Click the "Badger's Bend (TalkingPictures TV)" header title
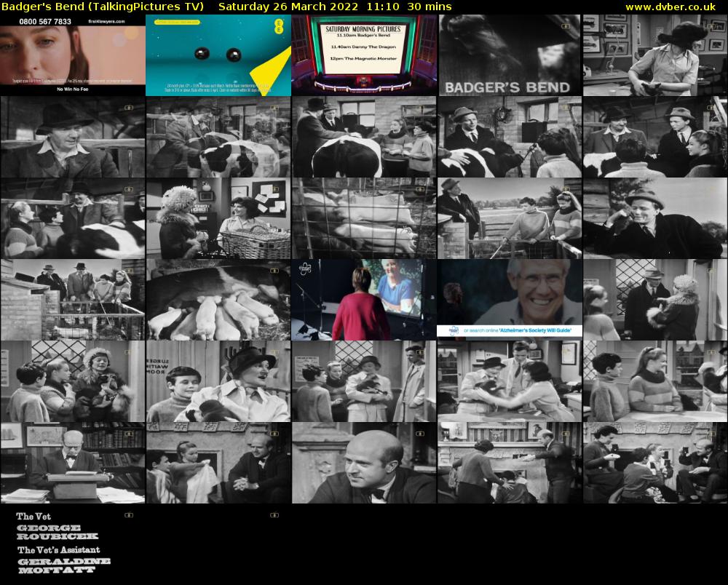Image resolution: width=728 pixels, height=585 pixels. click(103, 7)
